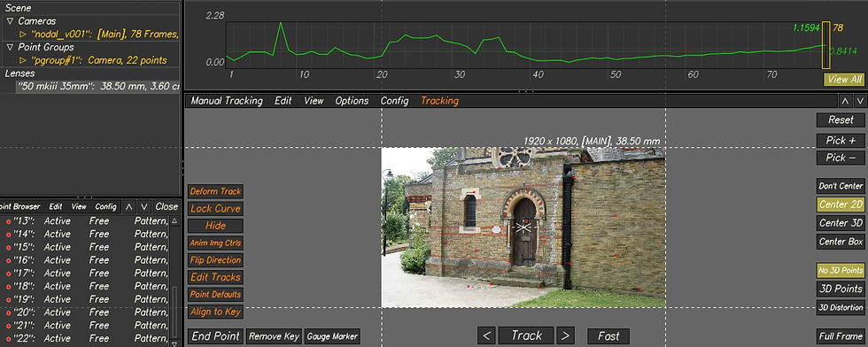Step to previous frame with the < arrow

486,335
